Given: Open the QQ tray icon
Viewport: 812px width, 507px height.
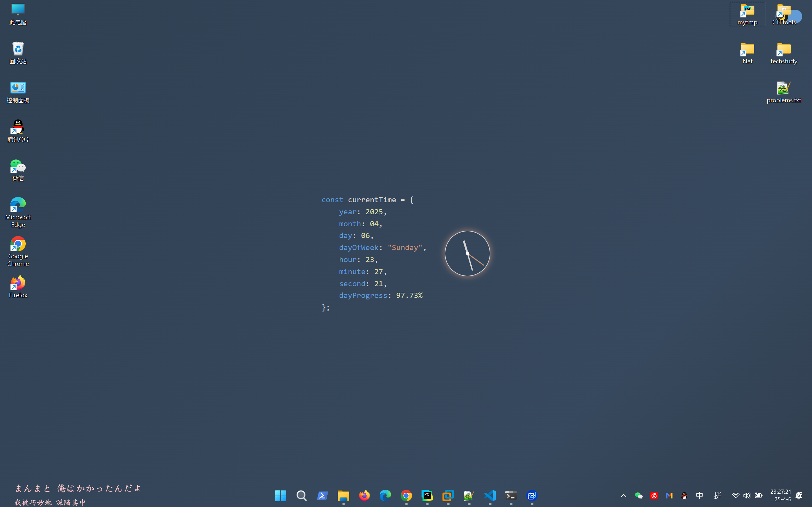Looking at the screenshot, I should coord(684,495).
